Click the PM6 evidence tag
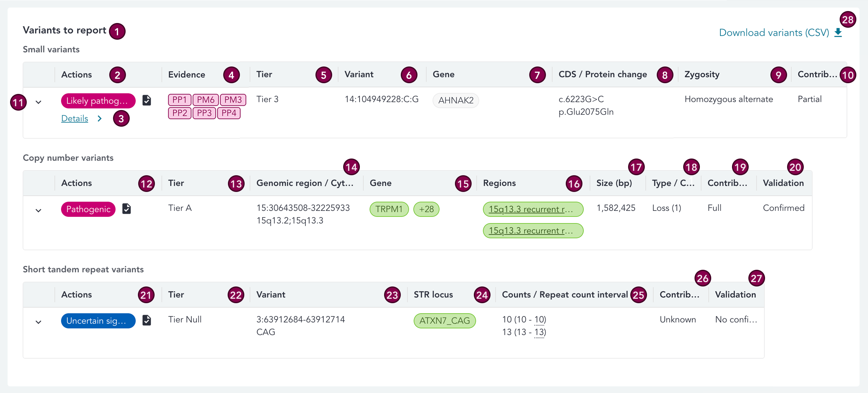Screen dimensions: 868x393 [206, 100]
